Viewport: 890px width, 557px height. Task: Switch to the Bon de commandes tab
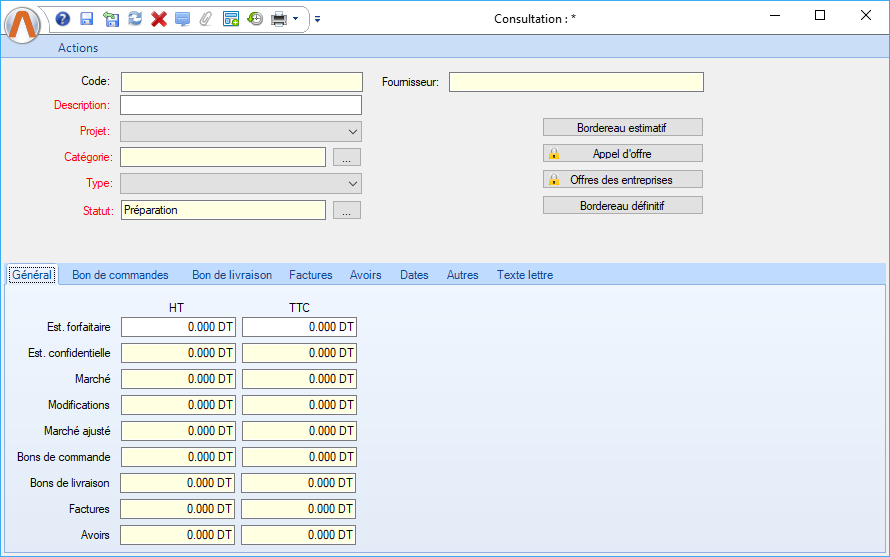[x=120, y=275]
